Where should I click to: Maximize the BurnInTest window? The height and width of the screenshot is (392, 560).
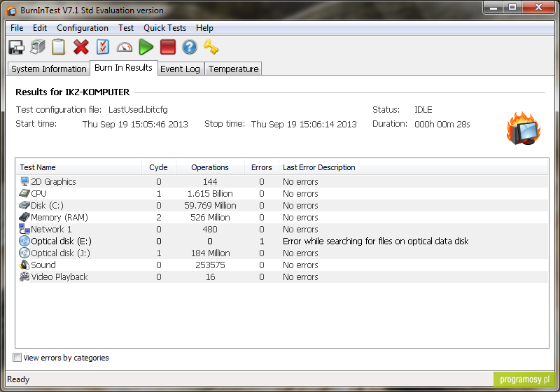pyautogui.click(x=512, y=7)
